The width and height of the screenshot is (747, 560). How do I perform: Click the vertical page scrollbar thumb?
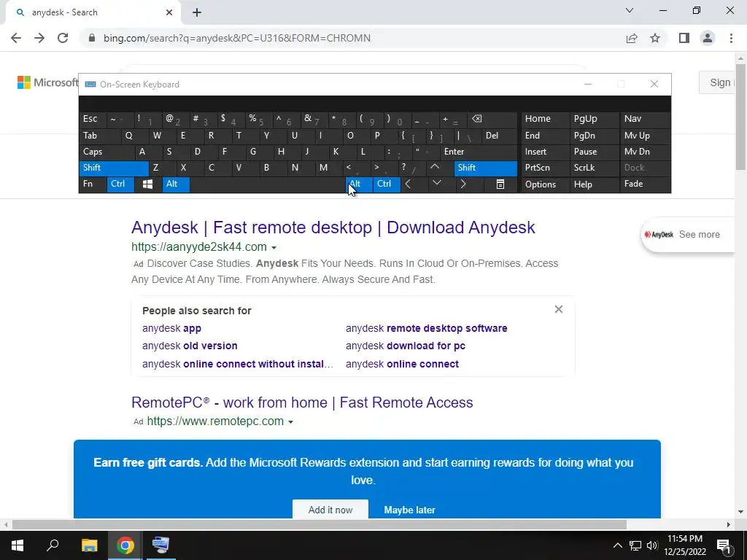(740, 116)
